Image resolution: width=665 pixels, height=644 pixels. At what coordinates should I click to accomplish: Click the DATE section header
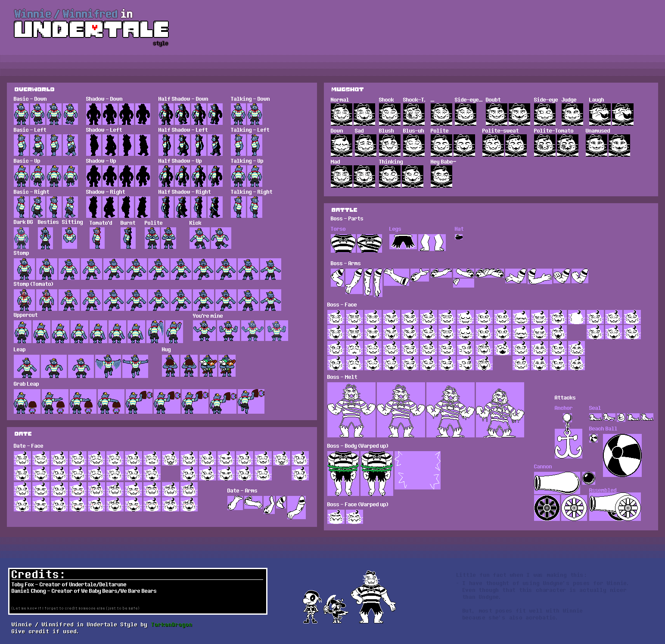coord(23,434)
